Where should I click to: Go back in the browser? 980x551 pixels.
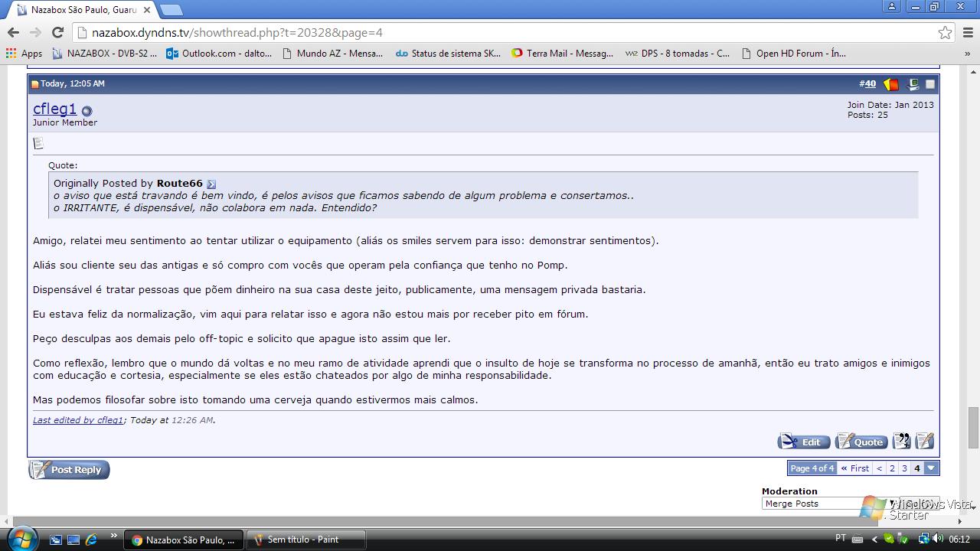point(13,32)
